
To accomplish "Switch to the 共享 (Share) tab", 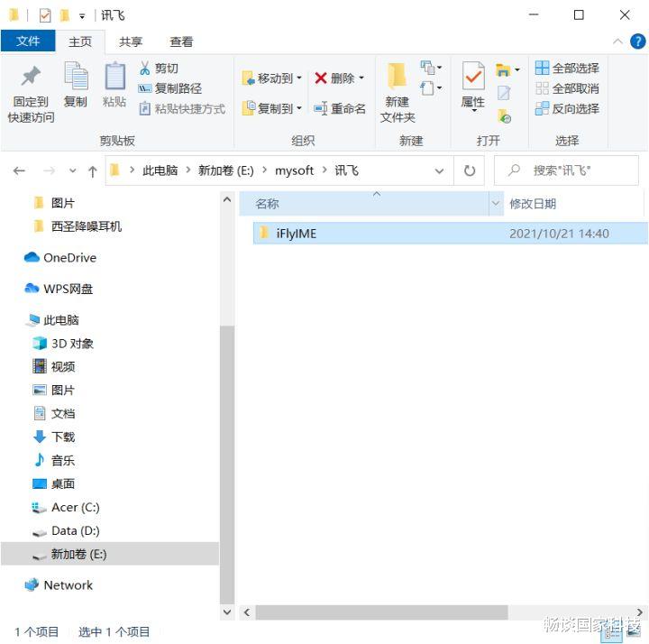I will pyautogui.click(x=131, y=41).
